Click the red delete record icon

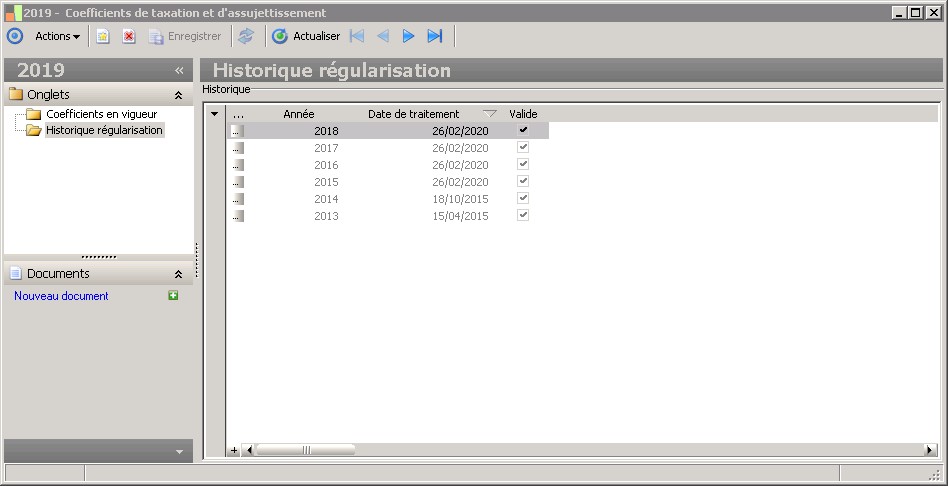pos(129,36)
